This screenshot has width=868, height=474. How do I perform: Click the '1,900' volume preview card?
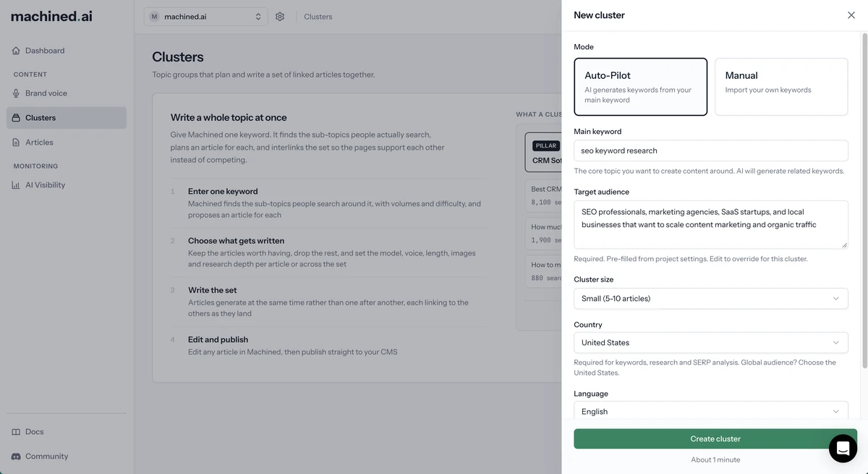click(x=544, y=233)
